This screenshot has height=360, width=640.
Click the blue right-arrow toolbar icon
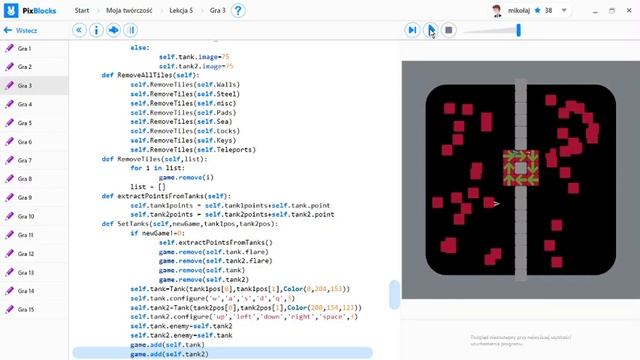pos(113,30)
